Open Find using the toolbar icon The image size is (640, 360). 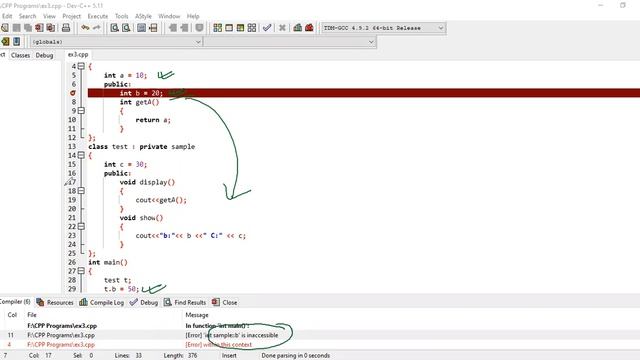(115, 28)
